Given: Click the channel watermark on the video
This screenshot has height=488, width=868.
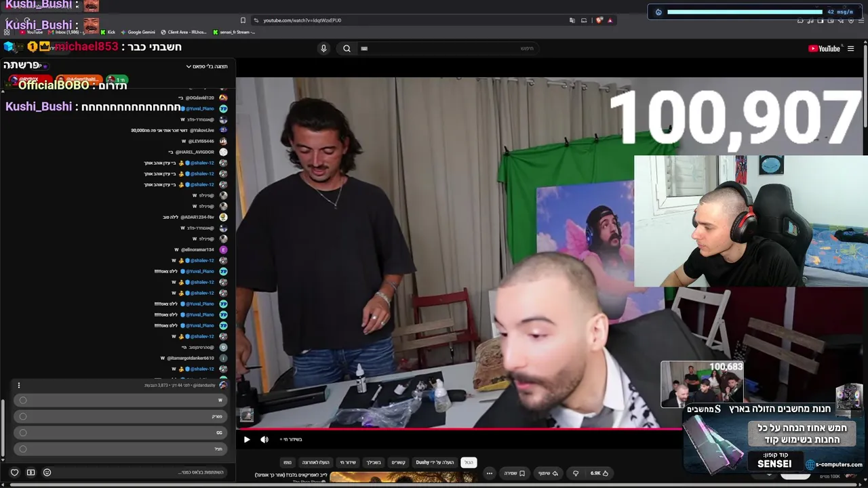Looking at the screenshot, I should click(x=247, y=415).
